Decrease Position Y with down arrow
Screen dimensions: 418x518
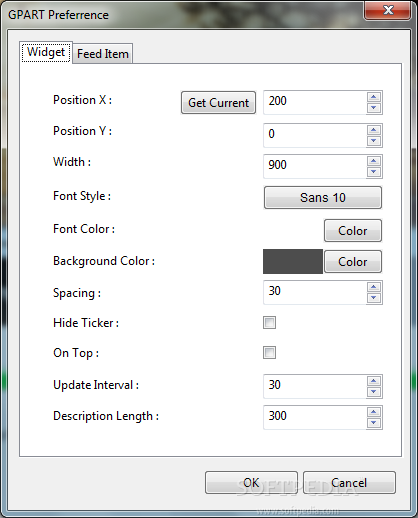(x=374, y=141)
